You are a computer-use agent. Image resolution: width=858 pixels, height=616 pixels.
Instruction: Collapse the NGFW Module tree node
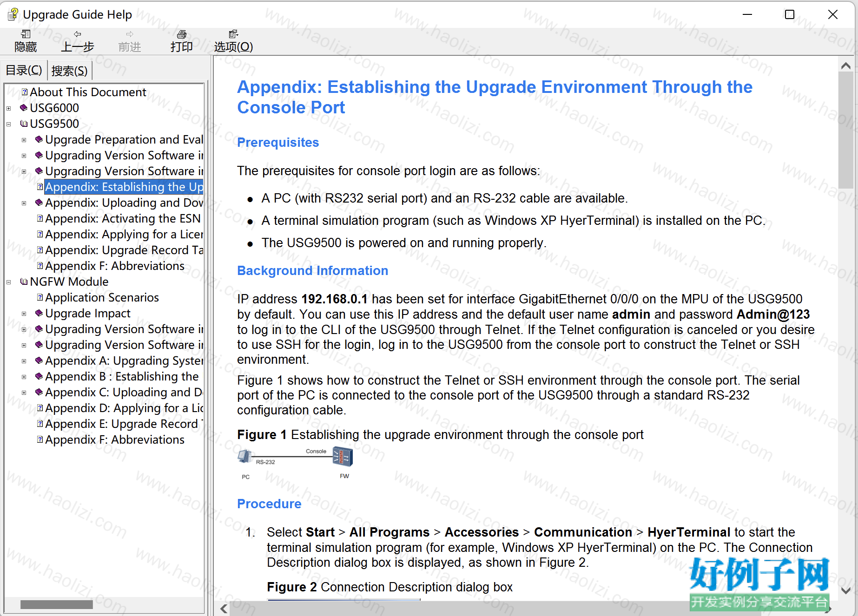coord(8,282)
